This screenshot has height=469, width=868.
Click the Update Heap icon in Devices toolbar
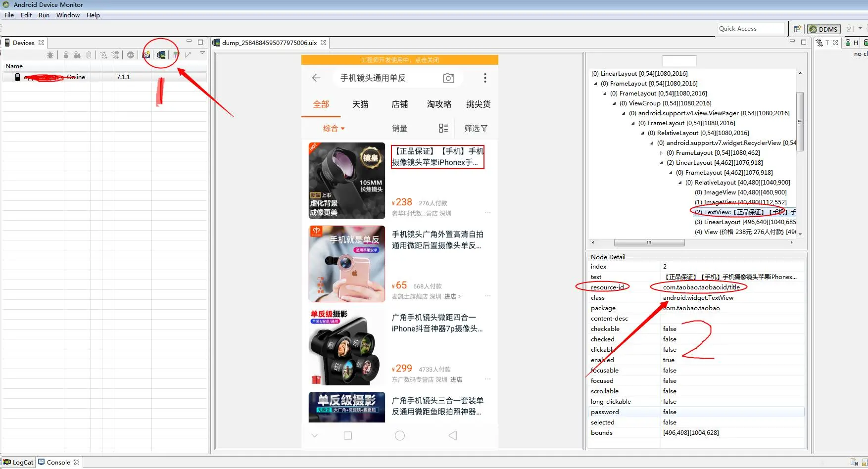(66, 55)
